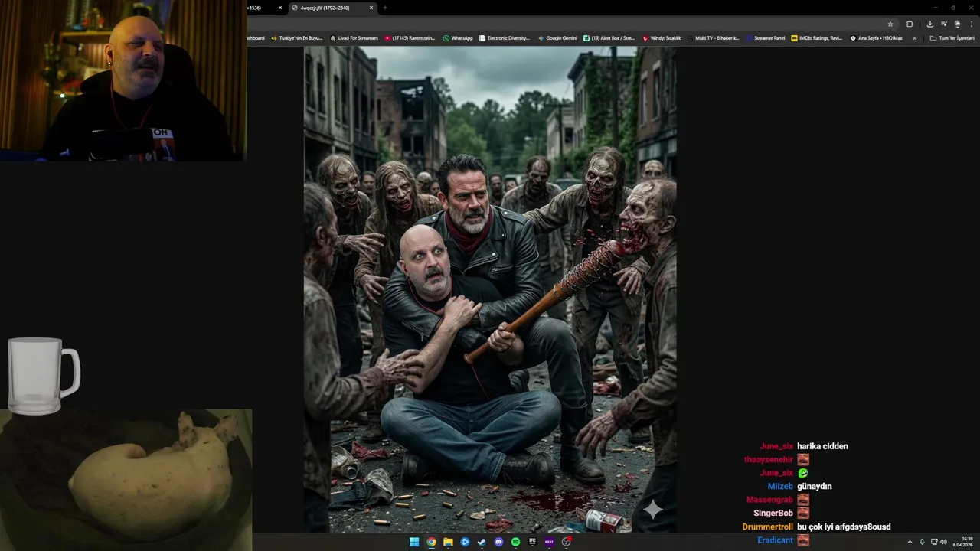
Task: Open (19) Alert Box / Stre... bookmark
Action: tap(609, 37)
